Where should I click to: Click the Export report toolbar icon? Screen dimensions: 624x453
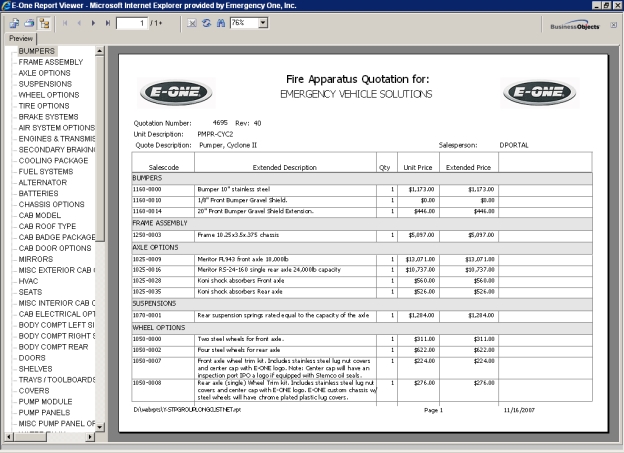pyautogui.click(x=14, y=23)
